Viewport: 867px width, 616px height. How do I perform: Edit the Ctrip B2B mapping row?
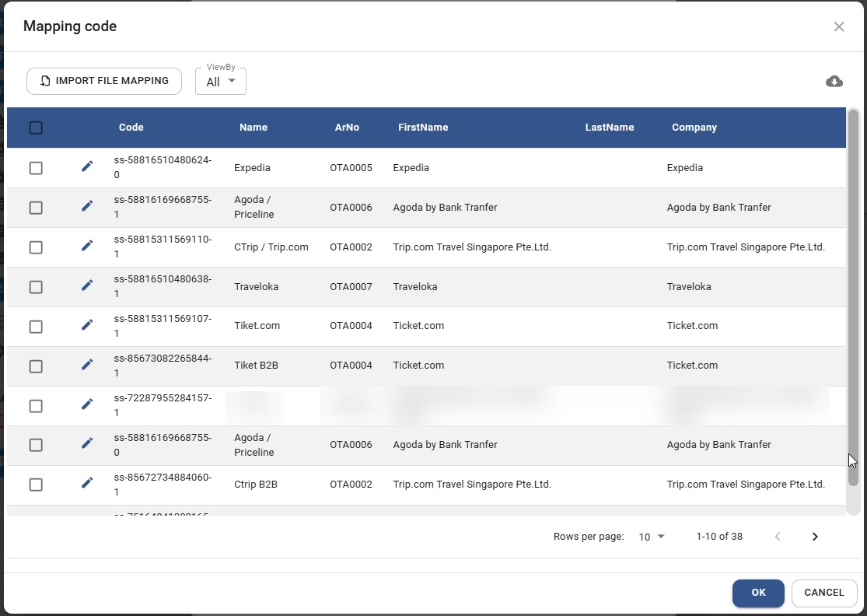(x=87, y=483)
